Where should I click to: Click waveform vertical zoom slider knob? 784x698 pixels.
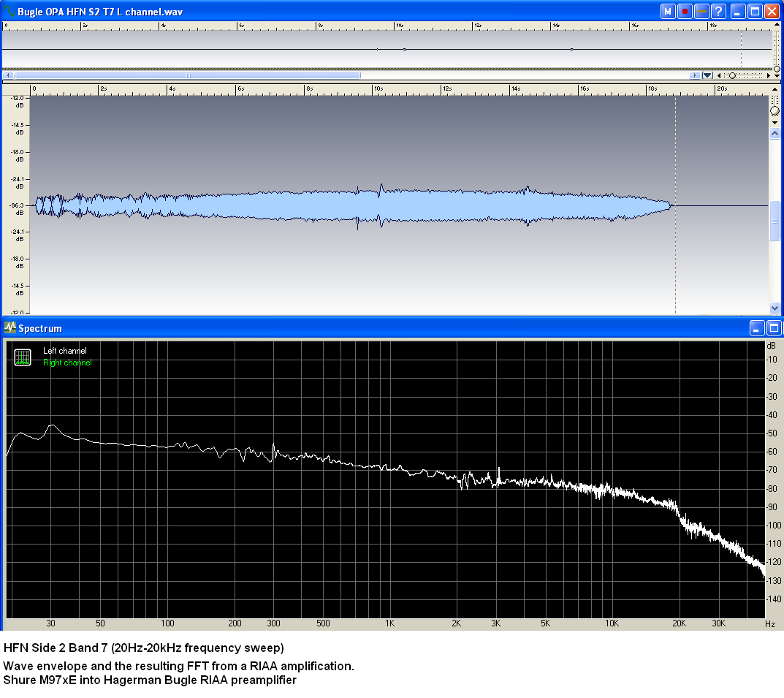click(775, 111)
